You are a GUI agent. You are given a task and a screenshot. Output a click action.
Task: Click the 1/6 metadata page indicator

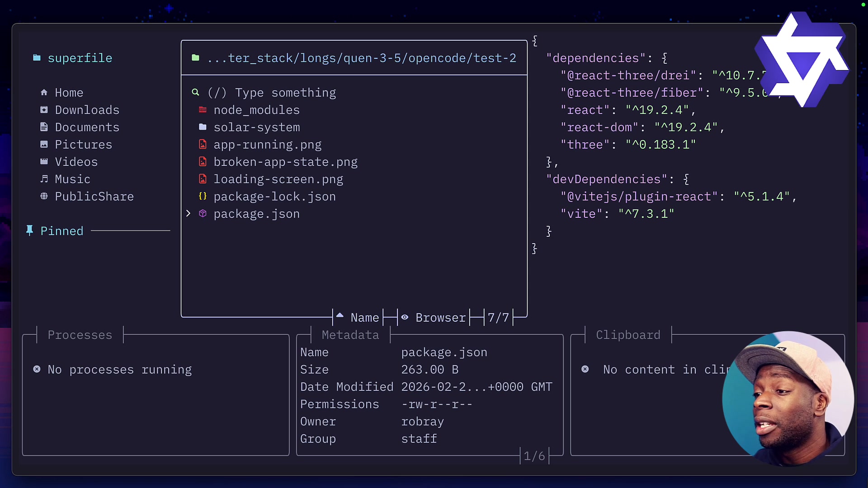534,456
